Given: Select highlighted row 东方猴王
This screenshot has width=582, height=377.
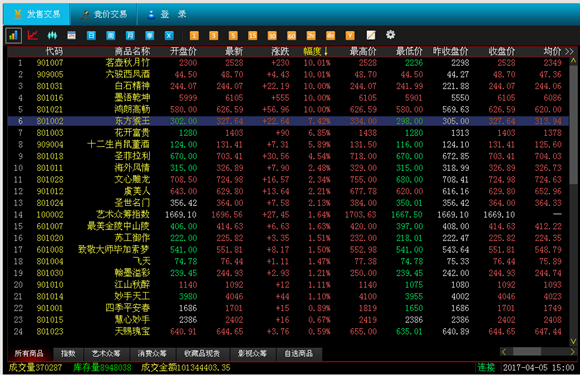Looking at the screenshot, I should coord(288,122).
